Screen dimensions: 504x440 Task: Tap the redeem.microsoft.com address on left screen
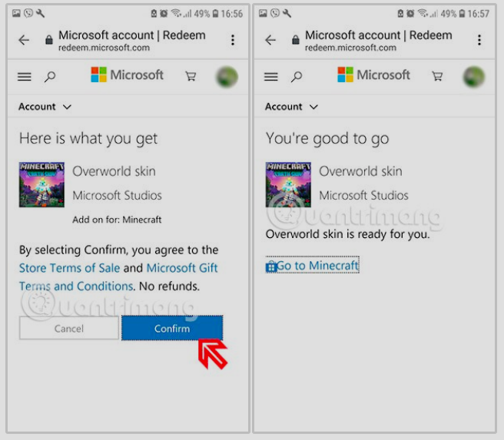click(104, 48)
